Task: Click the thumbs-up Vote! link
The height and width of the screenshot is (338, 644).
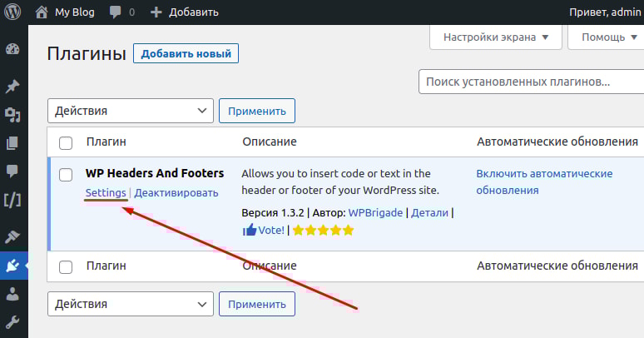Action: point(263,231)
